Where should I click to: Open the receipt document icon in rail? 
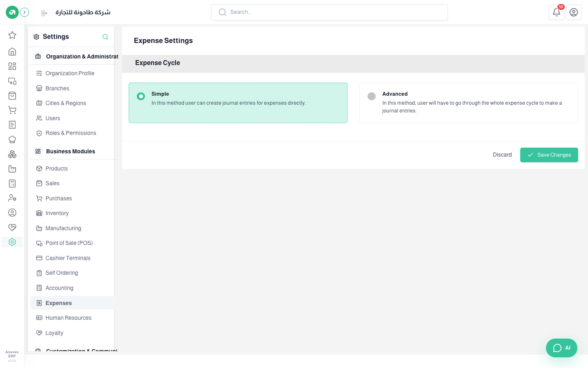12,125
